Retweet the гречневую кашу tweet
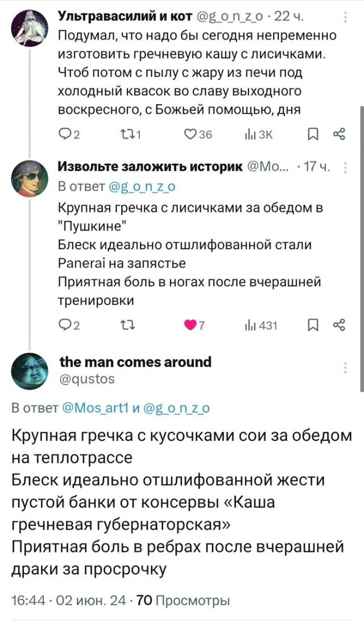The height and width of the screenshot is (623, 364). click(133, 135)
